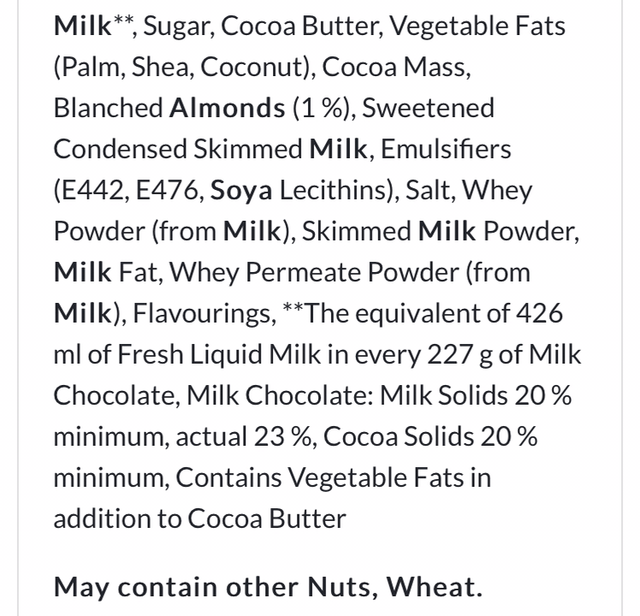The image size is (640, 616).
Task: Click the word Salt
Action: tap(430, 190)
